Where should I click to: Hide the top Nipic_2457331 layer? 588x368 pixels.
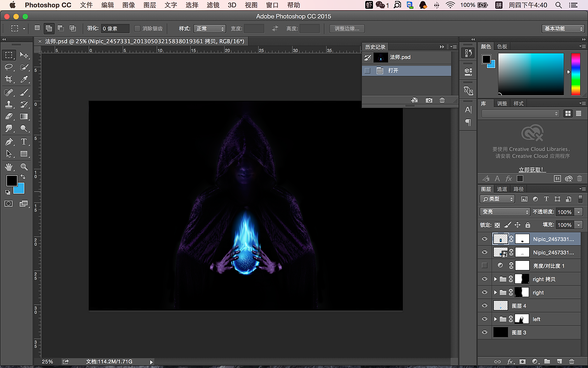click(x=484, y=239)
